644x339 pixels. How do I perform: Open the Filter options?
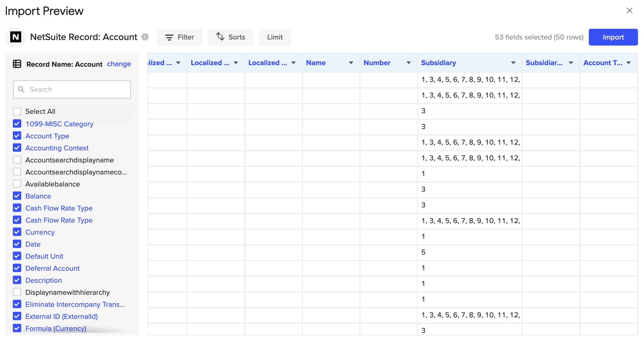pos(180,37)
